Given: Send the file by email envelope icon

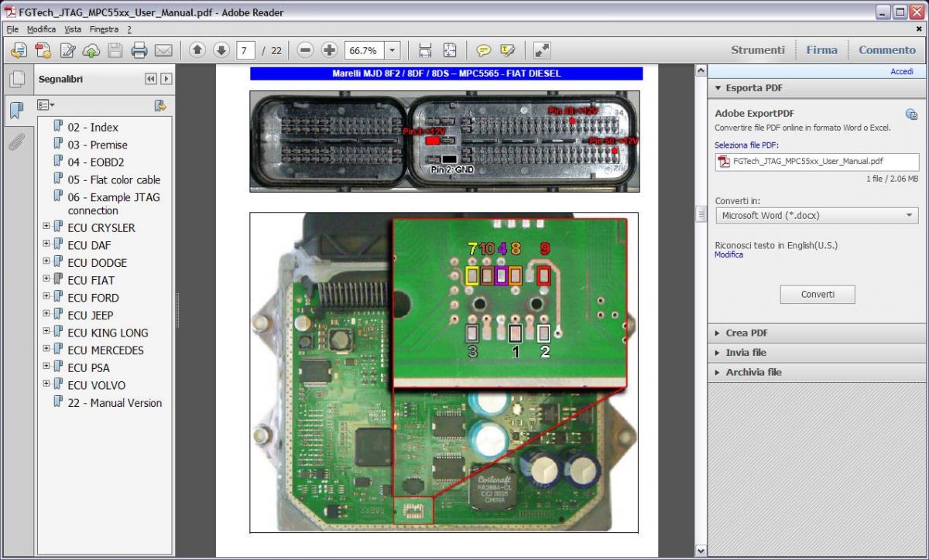Looking at the screenshot, I should [x=163, y=50].
